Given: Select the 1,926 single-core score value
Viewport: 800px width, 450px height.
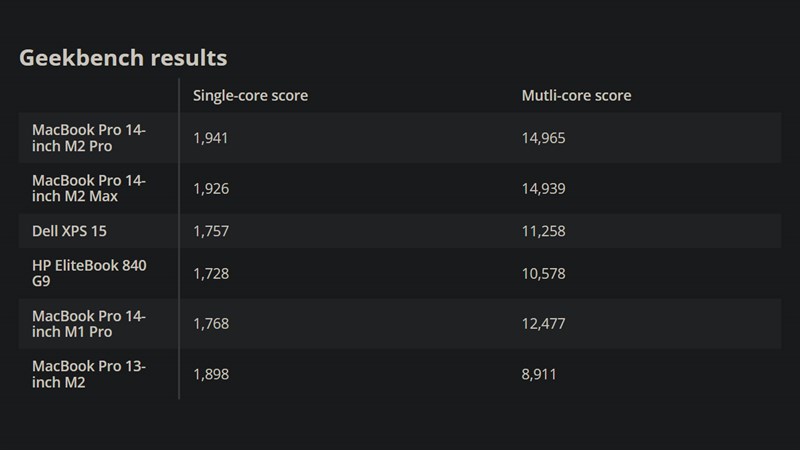Looking at the screenshot, I should pyautogui.click(x=211, y=188).
